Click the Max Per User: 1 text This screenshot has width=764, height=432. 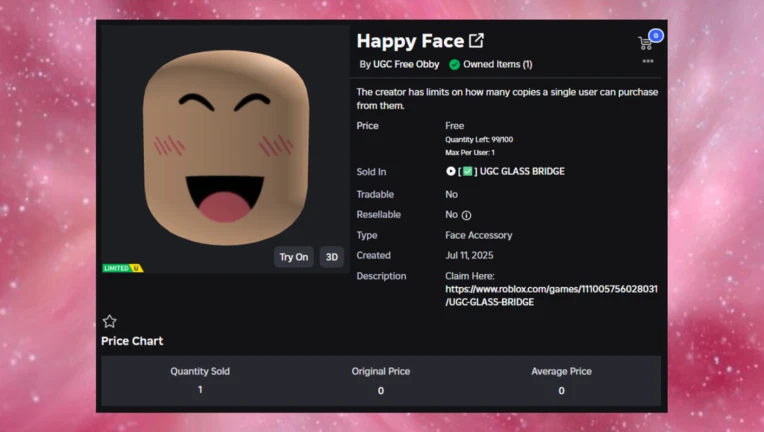[470, 152]
